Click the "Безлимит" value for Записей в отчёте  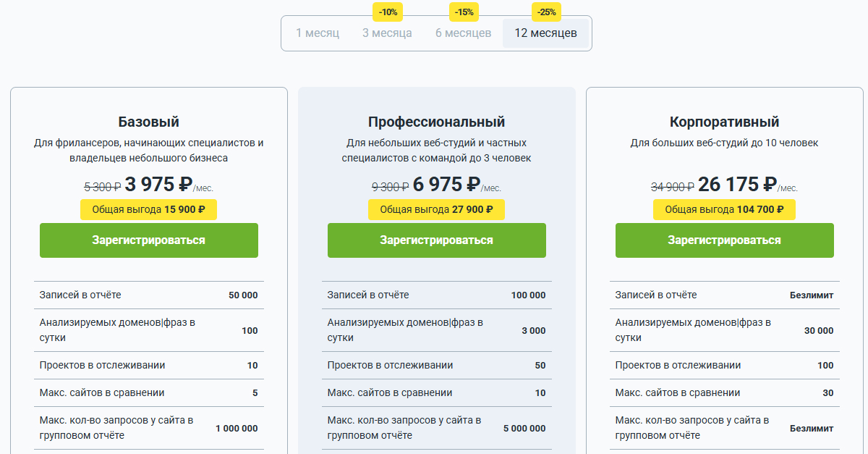coord(811,295)
